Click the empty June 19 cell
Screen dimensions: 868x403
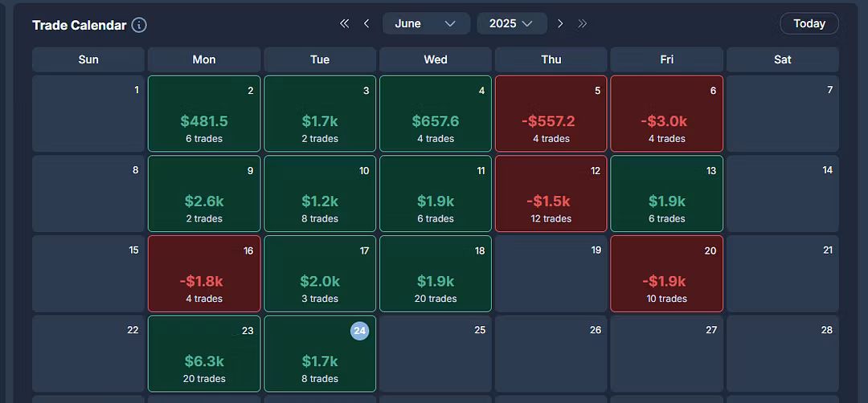[x=551, y=274]
